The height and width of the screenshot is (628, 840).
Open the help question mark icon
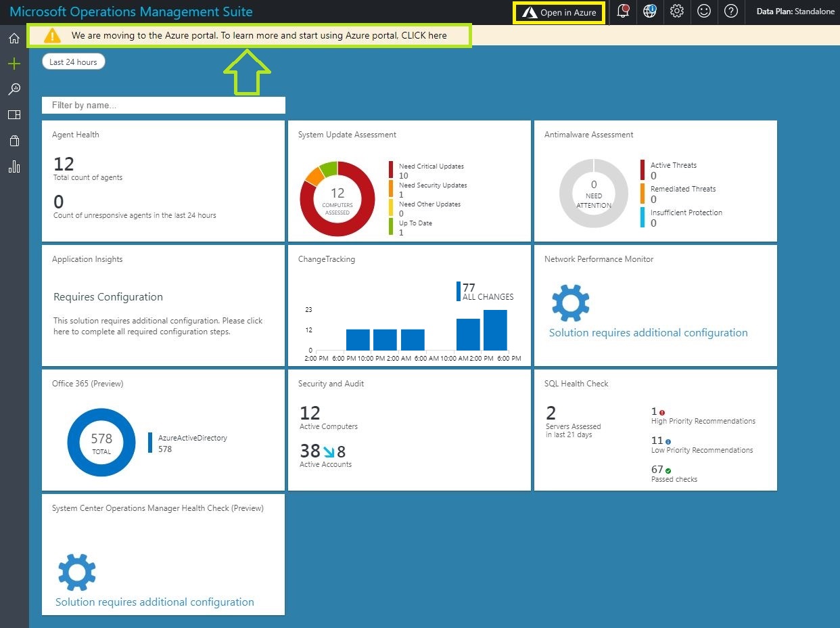click(x=730, y=12)
